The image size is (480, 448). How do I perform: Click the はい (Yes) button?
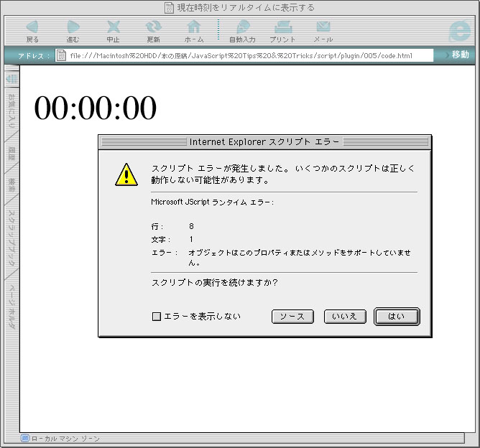[x=397, y=317]
